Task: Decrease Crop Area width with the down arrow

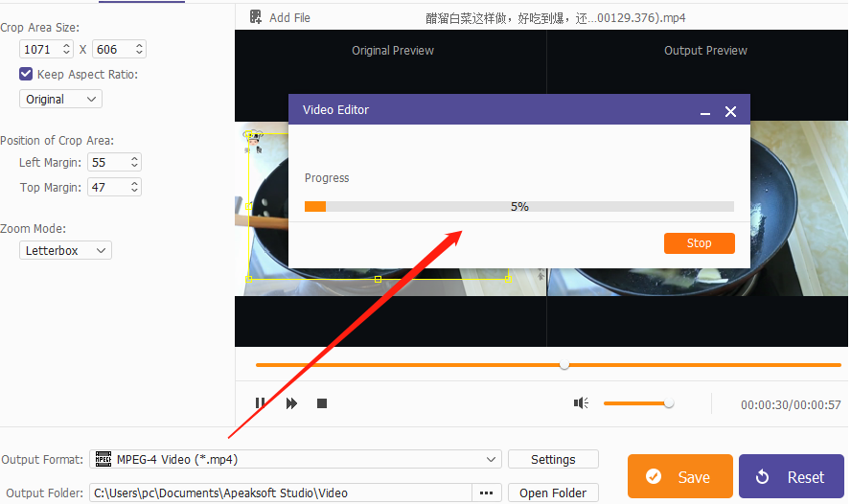Action: click(66, 53)
